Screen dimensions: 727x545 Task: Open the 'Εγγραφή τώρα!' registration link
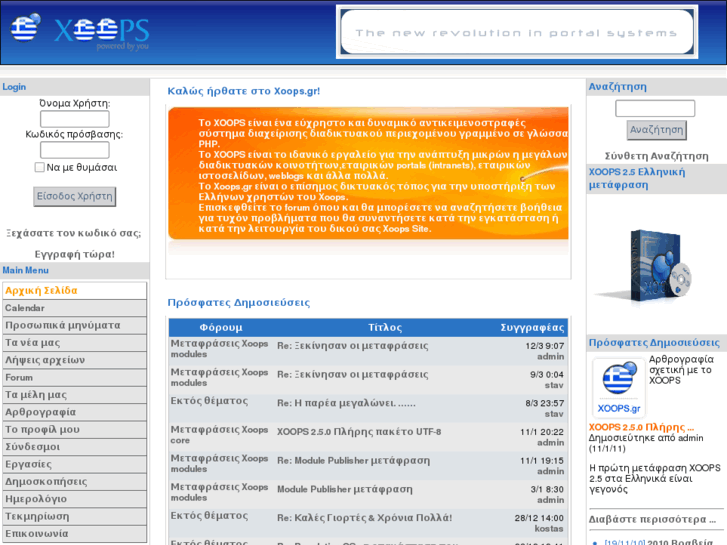point(75,254)
